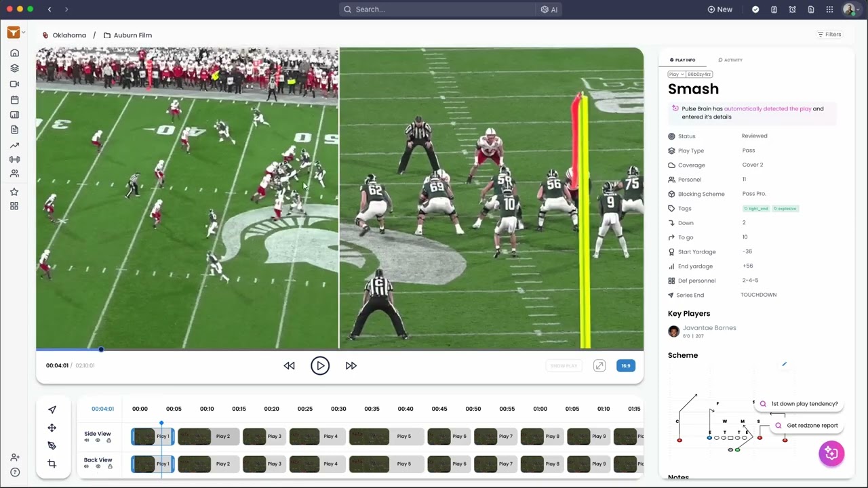The image size is (868, 488).
Task: Open the document icon in top bar
Action: 811,9
